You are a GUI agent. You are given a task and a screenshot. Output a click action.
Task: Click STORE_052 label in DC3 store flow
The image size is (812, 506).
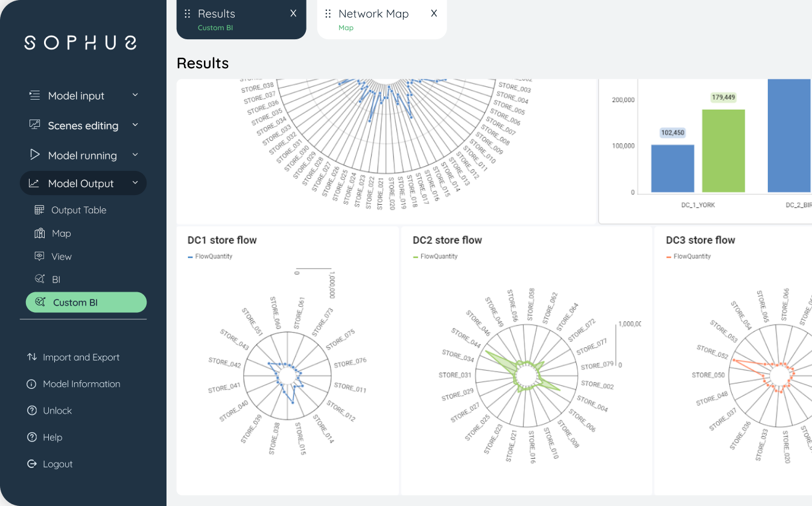(x=712, y=353)
